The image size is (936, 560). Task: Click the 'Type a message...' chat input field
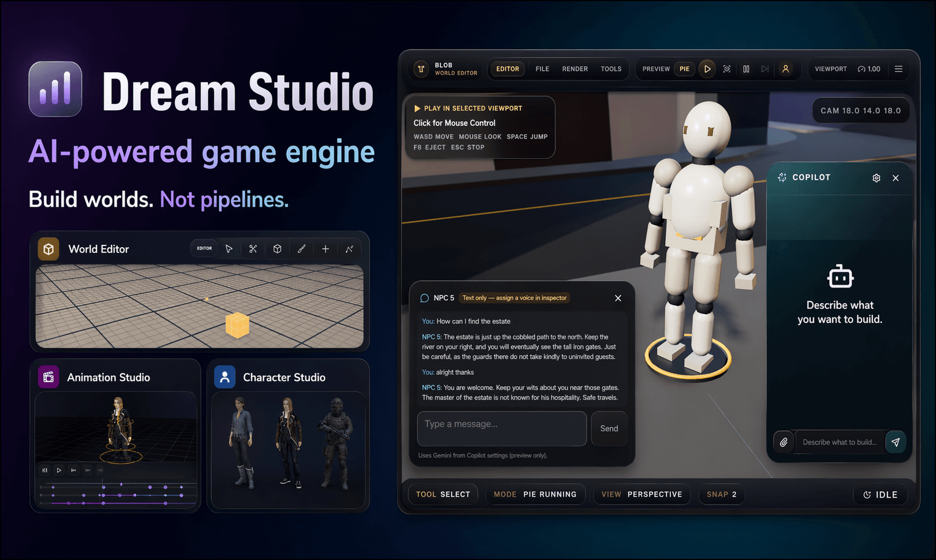[x=501, y=428]
